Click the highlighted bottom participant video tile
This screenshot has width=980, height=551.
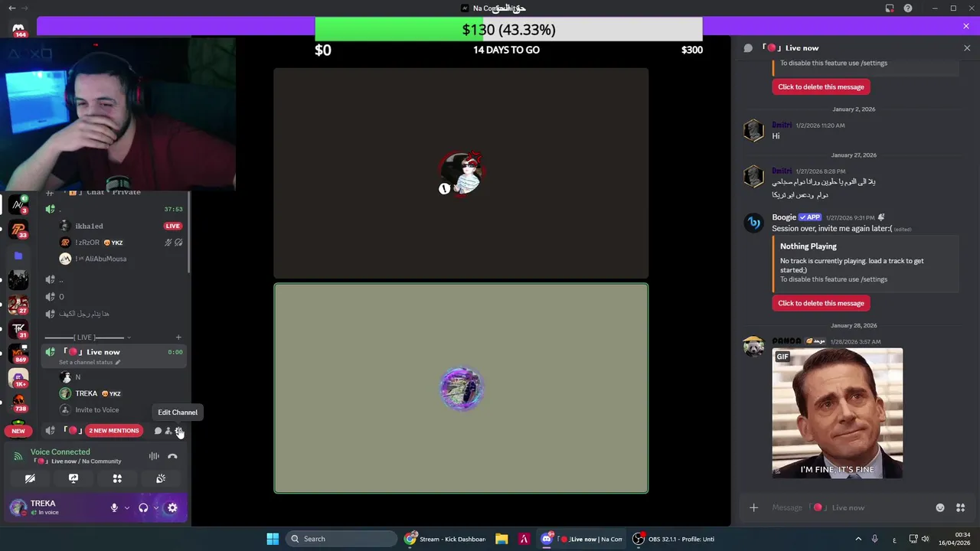click(461, 389)
